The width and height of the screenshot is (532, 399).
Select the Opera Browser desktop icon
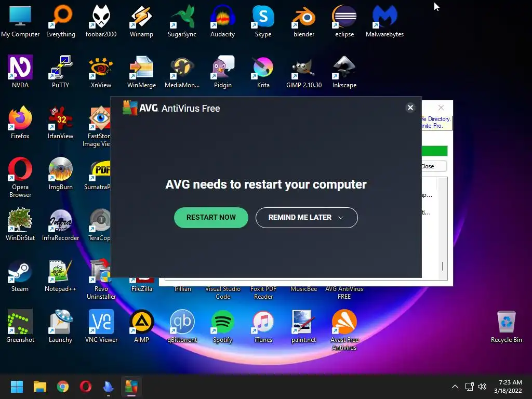(20, 178)
